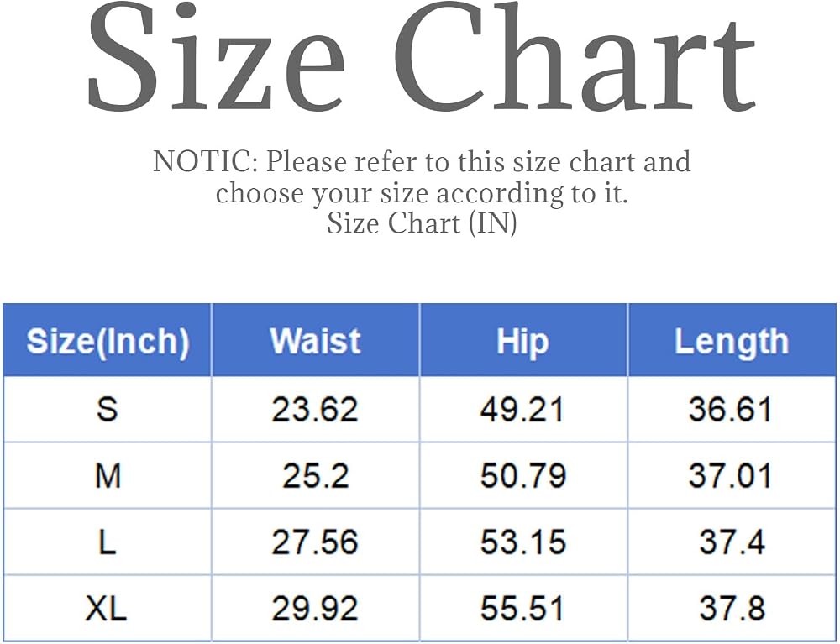Click the Size(Inch) column header
The width and height of the screenshot is (840, 644).
[x=108, y=341]
